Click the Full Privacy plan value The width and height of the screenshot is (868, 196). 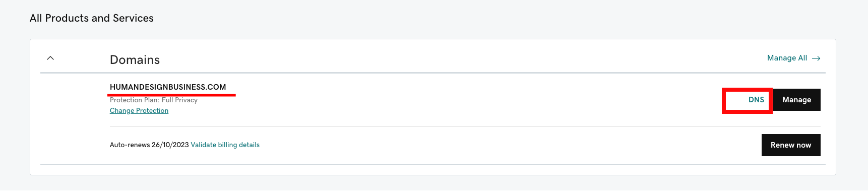179,100
